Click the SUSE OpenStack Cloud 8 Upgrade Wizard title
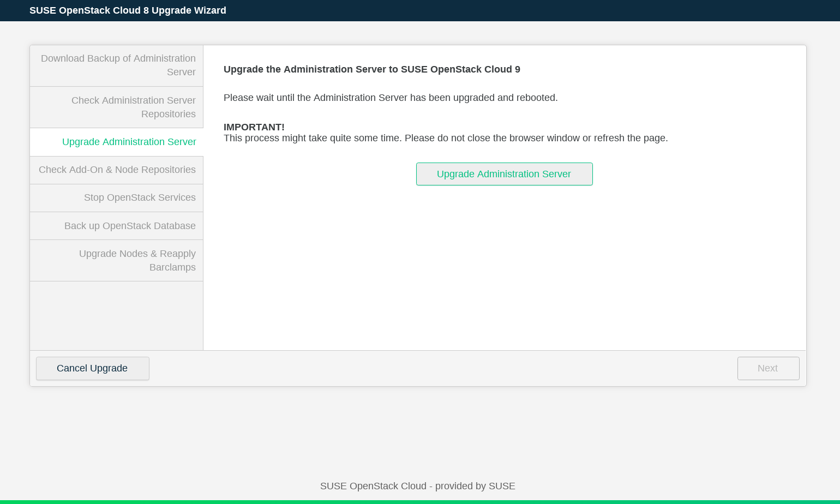Screen dimensions: 840x504 click(x=128, y=10)
